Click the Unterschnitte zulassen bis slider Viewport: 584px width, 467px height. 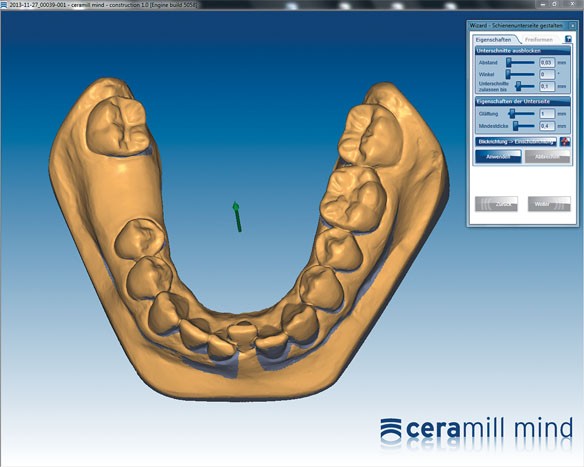pos(525,86)
